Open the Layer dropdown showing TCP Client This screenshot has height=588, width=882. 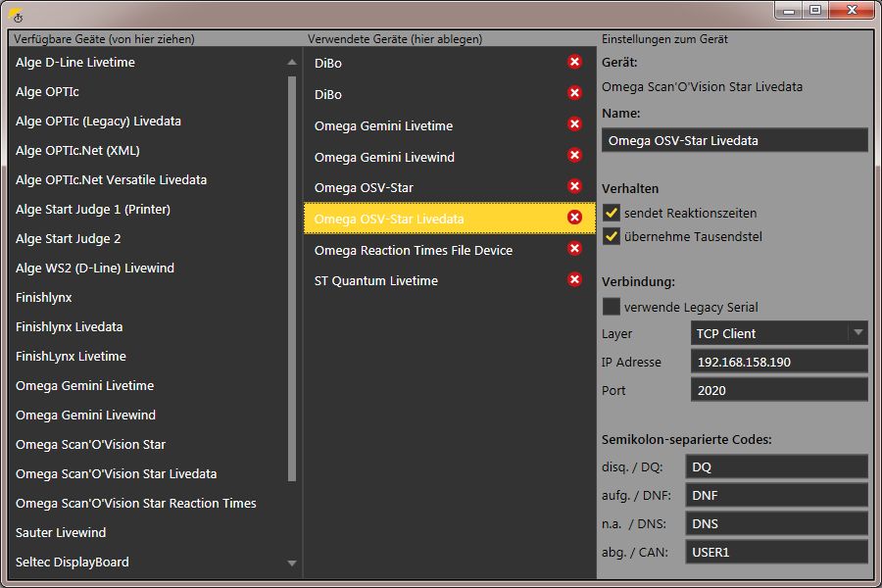pos(779,333)
